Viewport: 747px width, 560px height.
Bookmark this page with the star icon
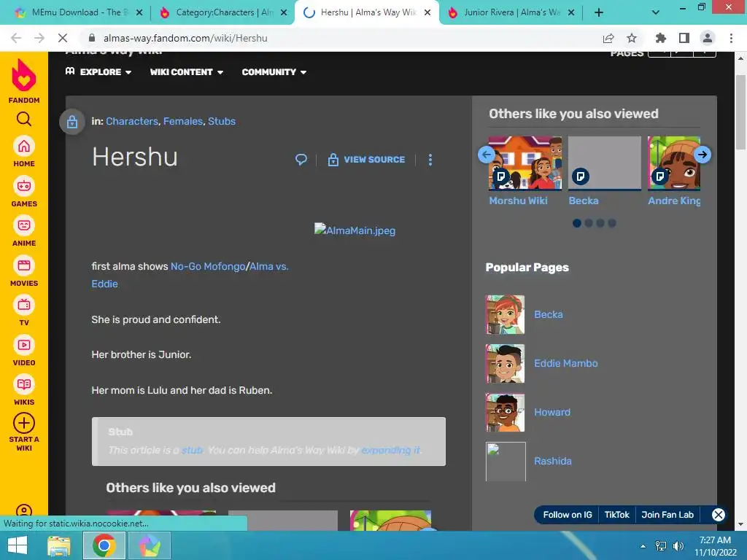point(632,38)
